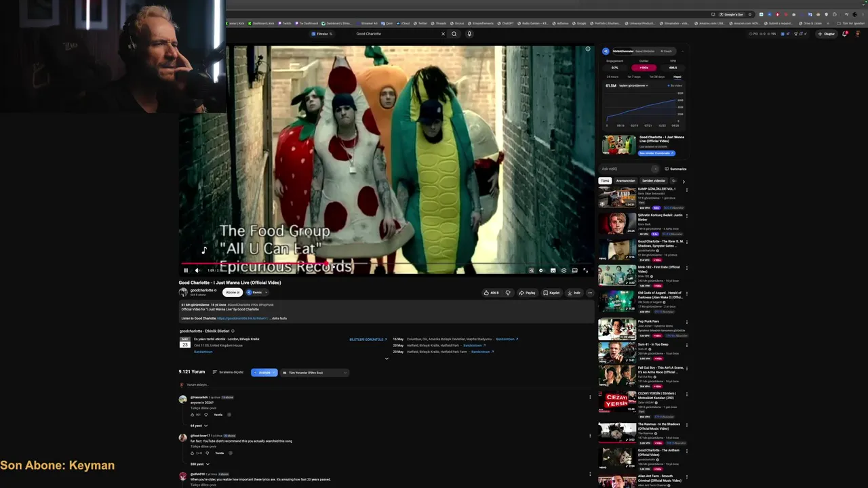
Task: Select the Aramanızdan filter chip
Action: (626, 181)
